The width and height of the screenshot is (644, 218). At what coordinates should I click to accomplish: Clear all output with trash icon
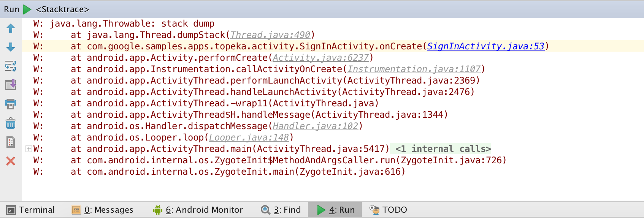coord(11,123)
